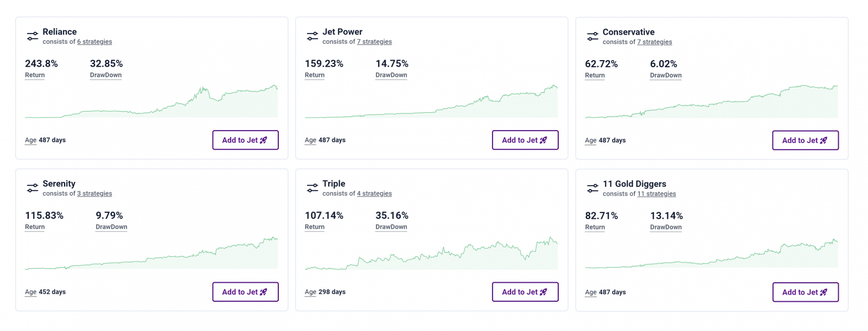The width and height of the screenshot is (868, 331).
Task: Click the Triple performance chart
Action: (x=431, y=254)
